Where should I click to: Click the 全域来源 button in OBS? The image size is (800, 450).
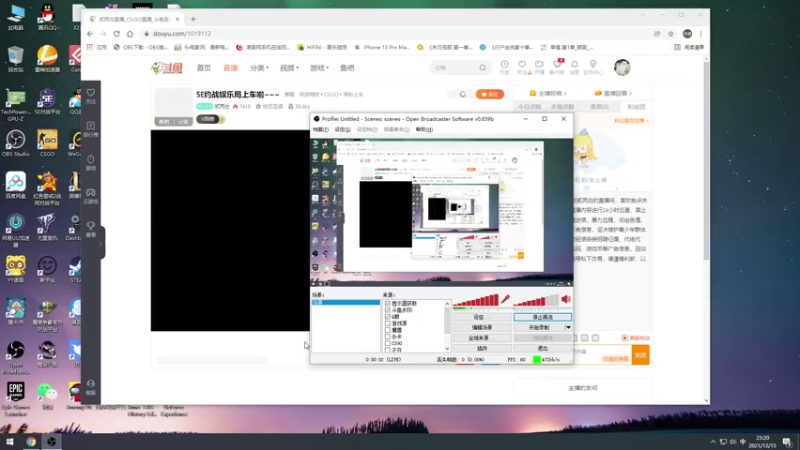tap(482, 338)
